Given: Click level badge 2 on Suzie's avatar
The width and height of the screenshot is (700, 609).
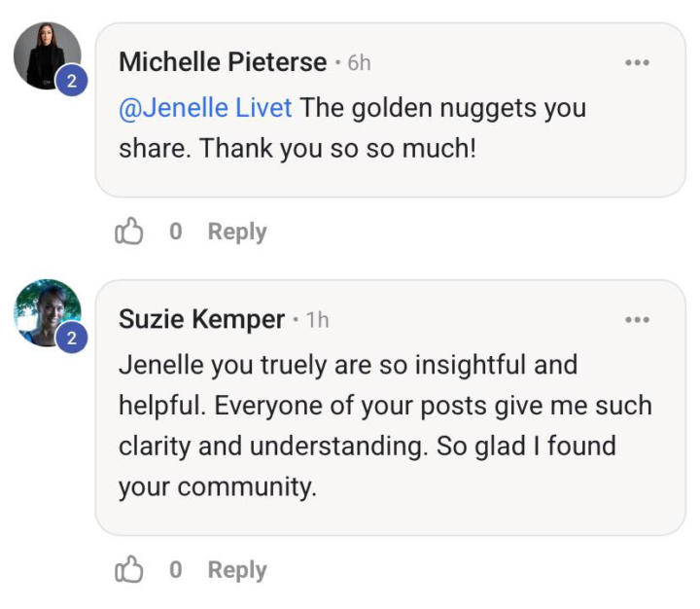Looking at the screenshot, I should point(71,340).
